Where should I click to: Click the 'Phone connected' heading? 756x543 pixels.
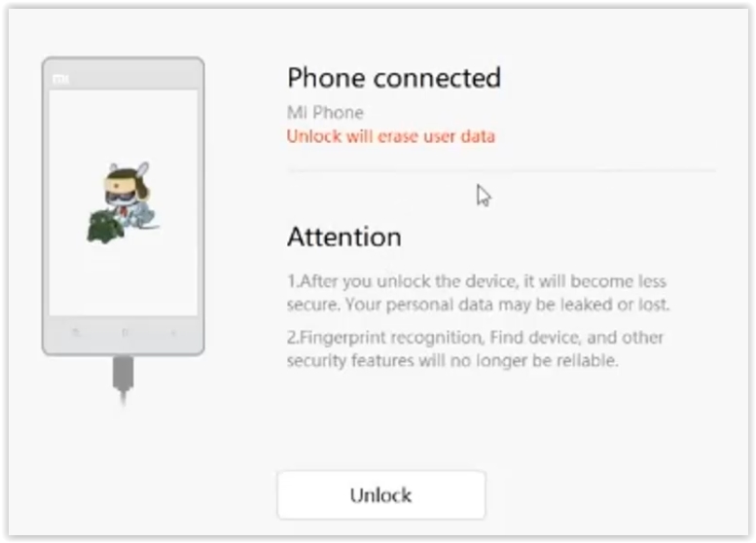pos(394,77)
